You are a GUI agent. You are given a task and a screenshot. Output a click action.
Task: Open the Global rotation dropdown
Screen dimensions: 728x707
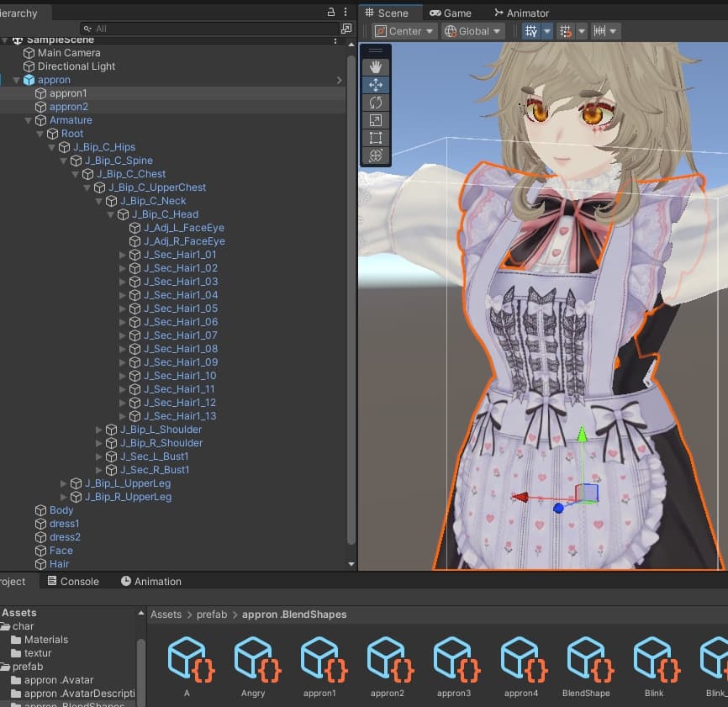pyautogui.click(x=473, y=31)
